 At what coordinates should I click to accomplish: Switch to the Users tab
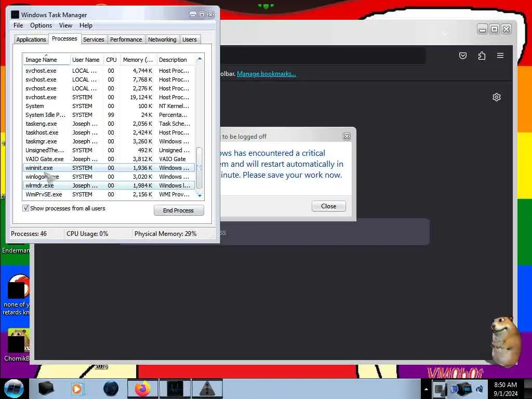[x=189, y=39]
